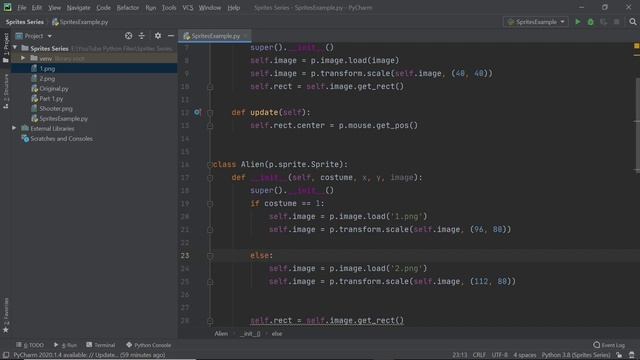
Task: Open the Run menu
Action: tap(151, 7)
